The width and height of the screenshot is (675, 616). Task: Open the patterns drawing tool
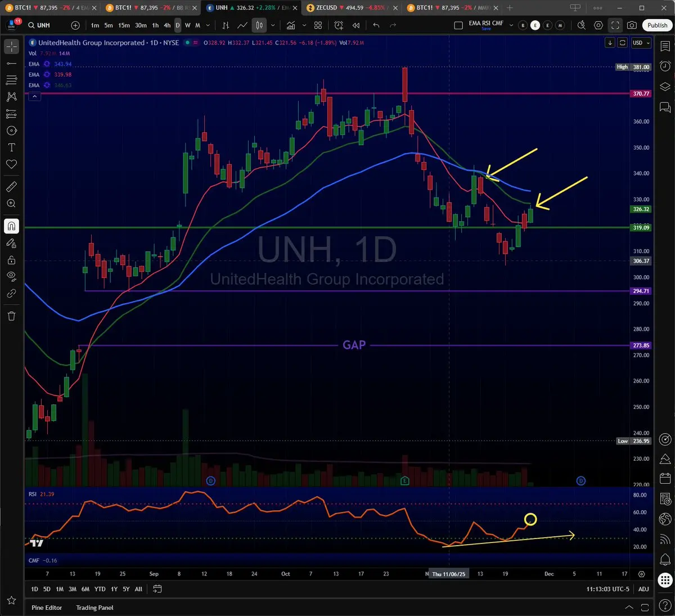click(11, 97)
